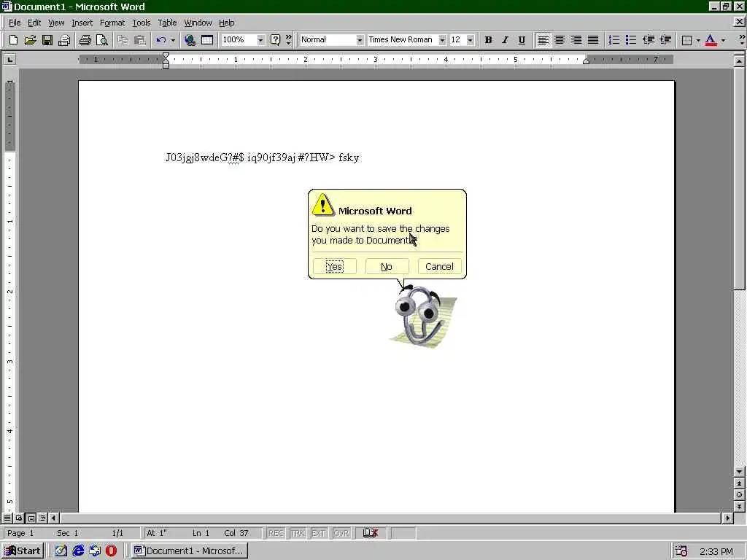Show more Standard toolbar buttons chevron
The width and height of the screenshot is (747, 560).
tap(289, 40)
